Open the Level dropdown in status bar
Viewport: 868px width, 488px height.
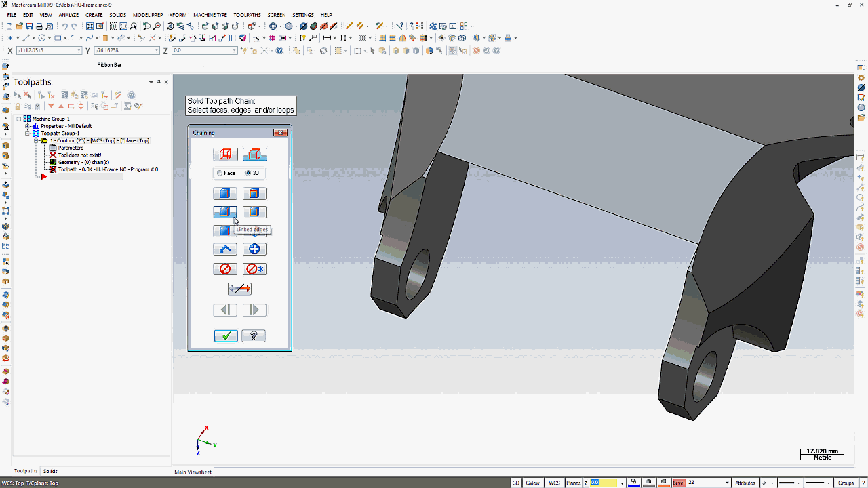(x=727, y=483)
